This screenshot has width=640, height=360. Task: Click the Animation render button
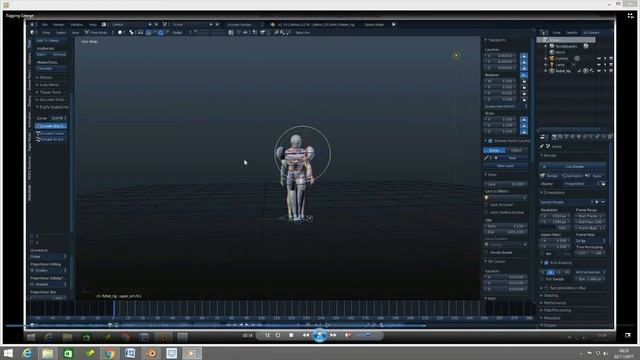(572, 176)
